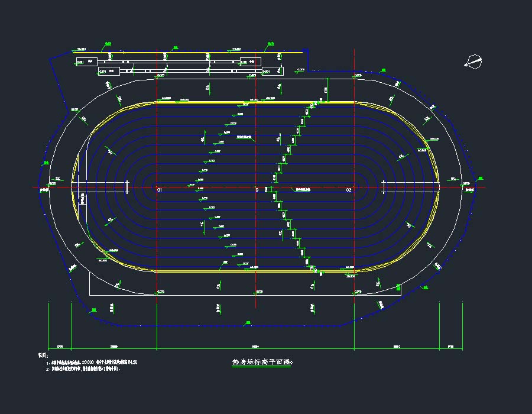Select note line 1 containing ±0.000 and 84.50
The width and height of the screenshot is (532, 414).
point(92,363)
